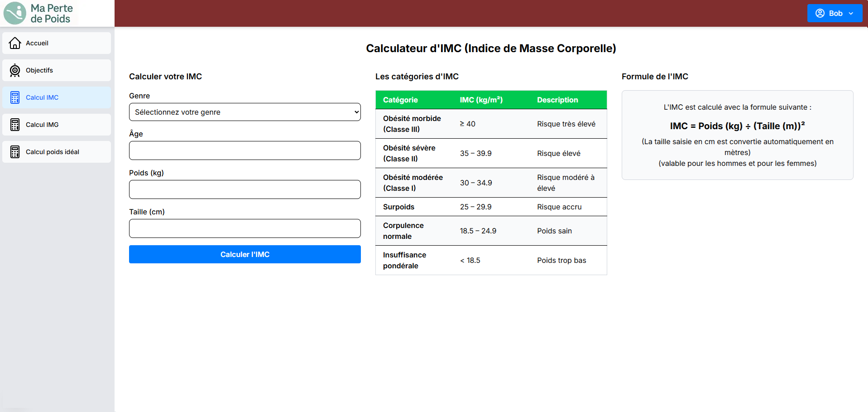Click into the Poids (kg) field

245,189
